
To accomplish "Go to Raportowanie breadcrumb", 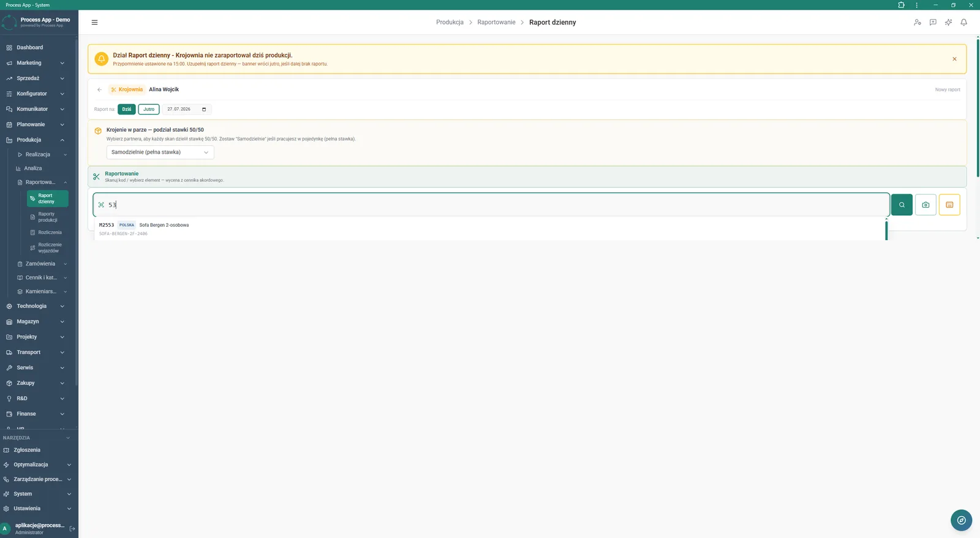I will coord(496,22).
